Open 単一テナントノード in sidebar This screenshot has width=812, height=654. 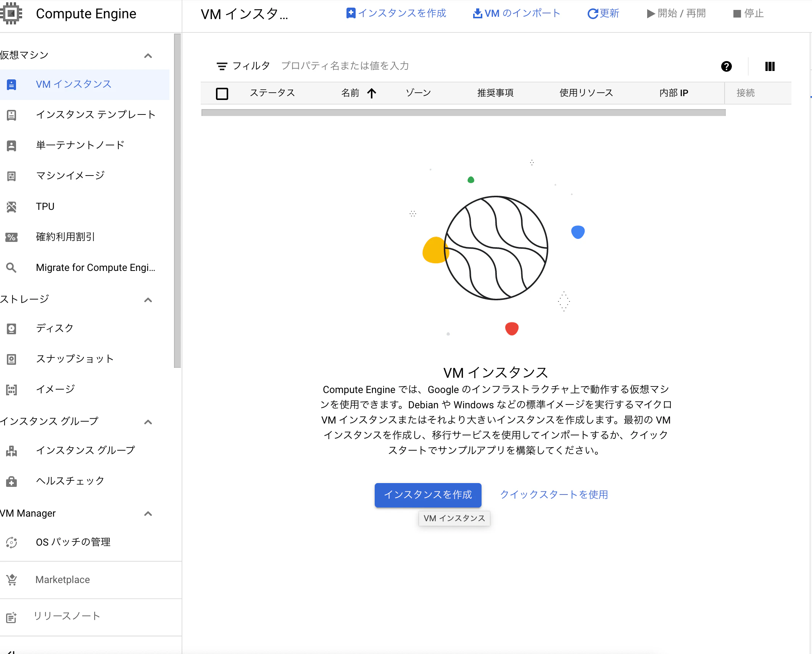click(85, 145)
